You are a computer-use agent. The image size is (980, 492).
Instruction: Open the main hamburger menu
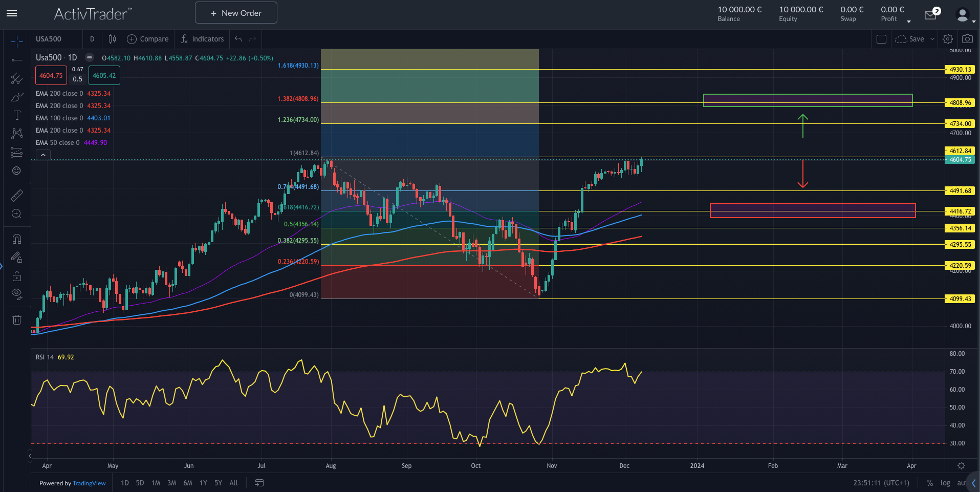click(x=12, y=13)
